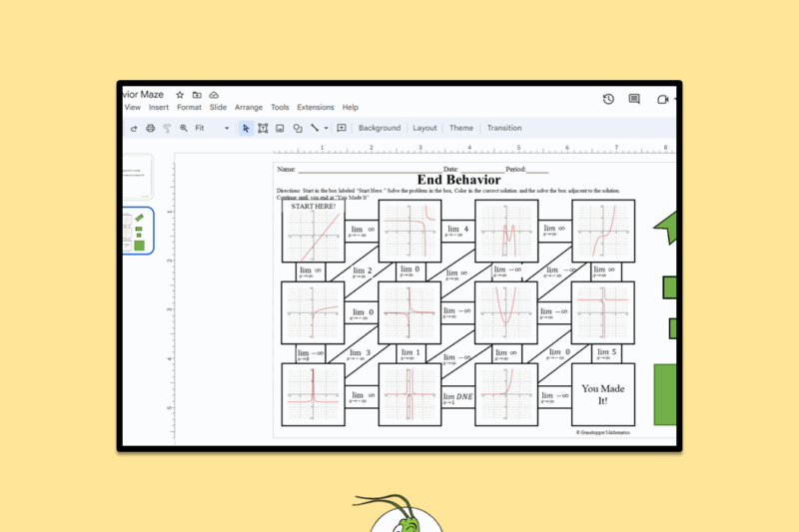
Task: Open the Extensions menu
Action: [316, 108]
